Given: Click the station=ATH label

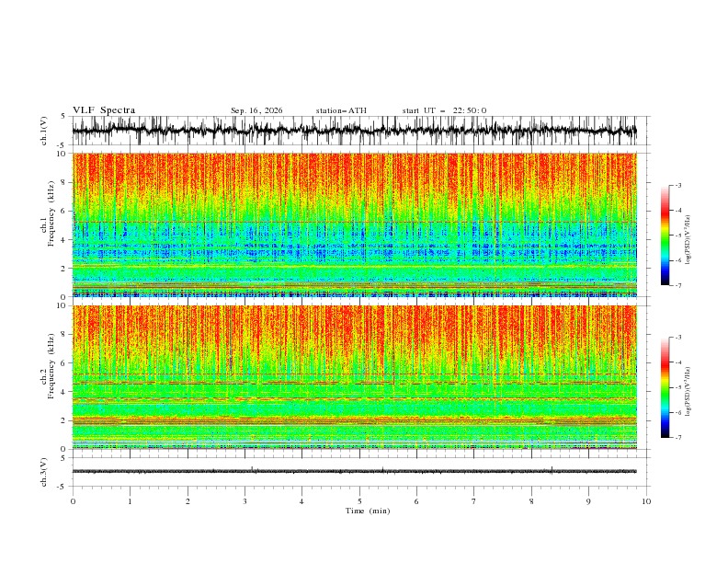Looking at the screenshot, I should (x=341, y=110).
